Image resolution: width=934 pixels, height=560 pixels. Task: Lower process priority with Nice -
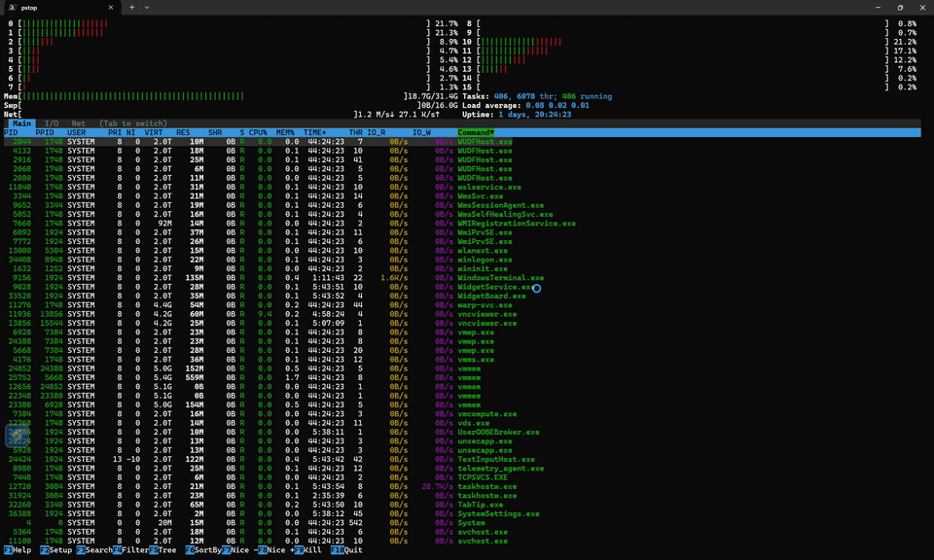pyautogui.click(x=241, y=552)
